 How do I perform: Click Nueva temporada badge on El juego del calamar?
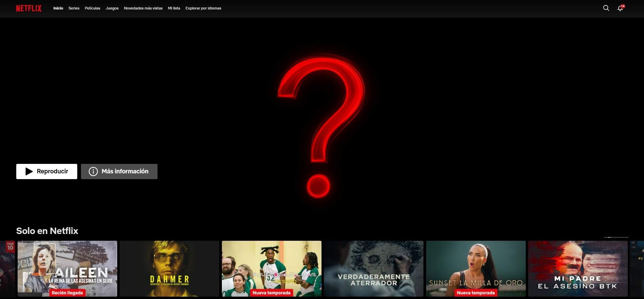(272, 293)
